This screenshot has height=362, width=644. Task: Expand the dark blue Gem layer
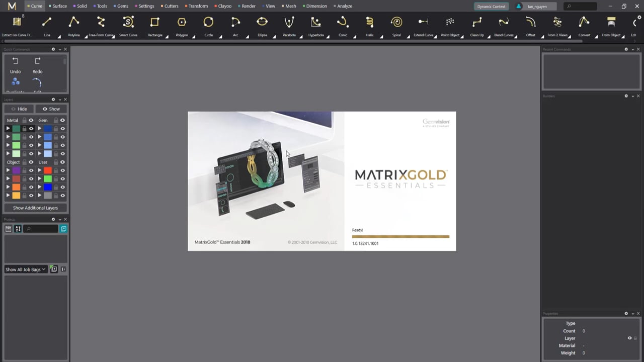point(40,129)
